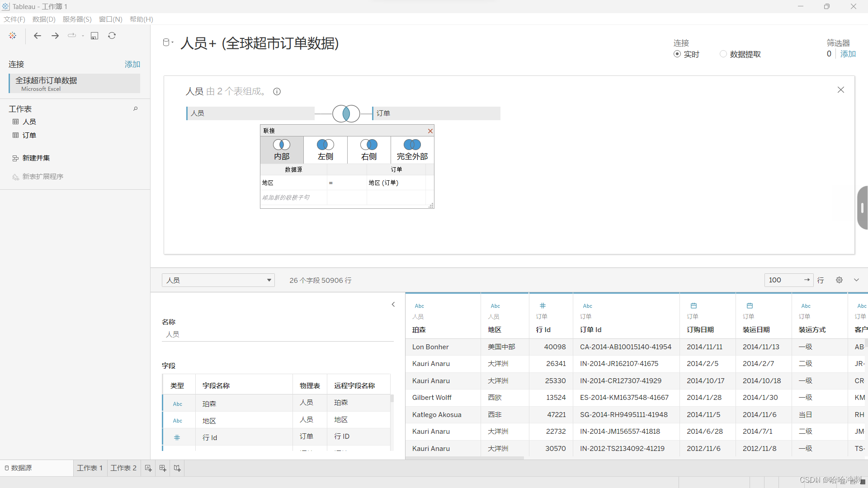Collapse the metadata pane with left chevron
The image size is (868, 488).
(393, 305)
